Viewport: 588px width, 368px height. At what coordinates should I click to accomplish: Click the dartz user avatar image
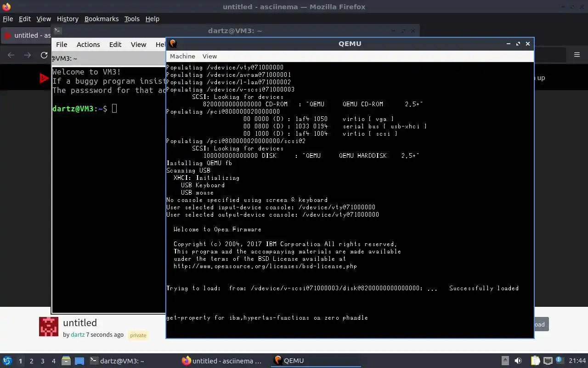(x=49, y=326)
